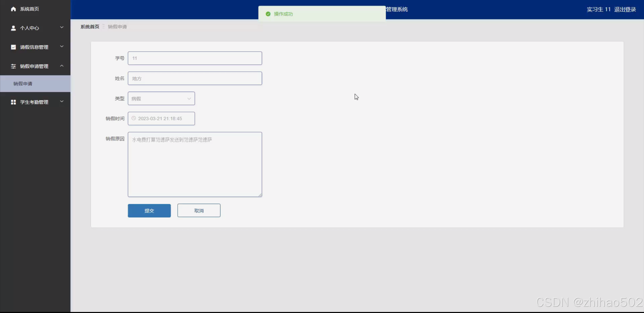The image size is (644, 313).
Task: Click the home icon beside 系统首页
Action: point(13,9)
